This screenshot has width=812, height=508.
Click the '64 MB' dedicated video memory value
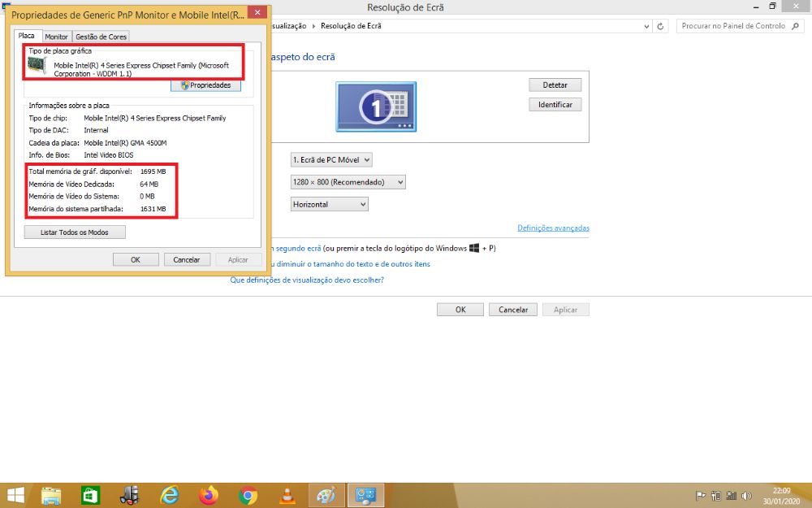tap(149, 184)
